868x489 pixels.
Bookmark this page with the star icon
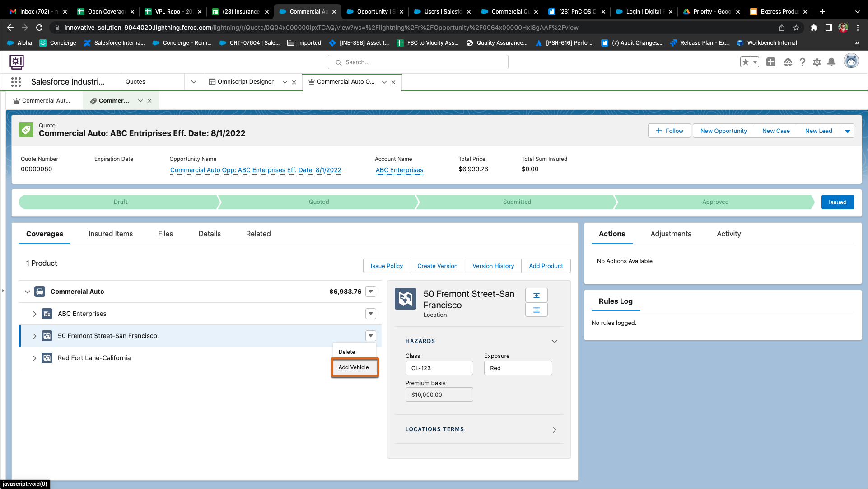796,28
